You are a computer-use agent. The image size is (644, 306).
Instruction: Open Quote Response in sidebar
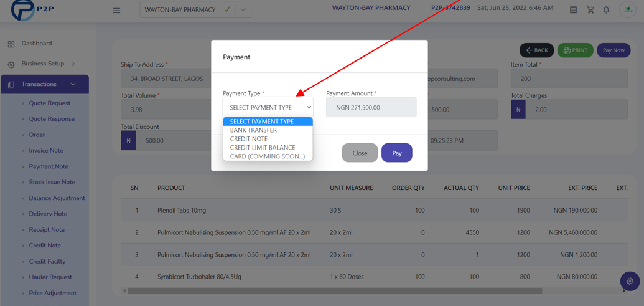pyautogui.click(x=52, y=119)
